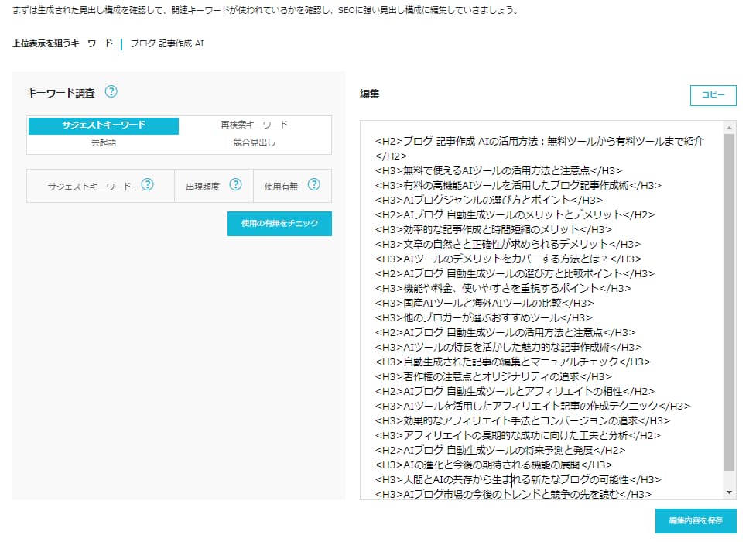Click the 出現頻度 column header text
The height and width of the screenshot is (542, 756).
(x=203, y=187)
